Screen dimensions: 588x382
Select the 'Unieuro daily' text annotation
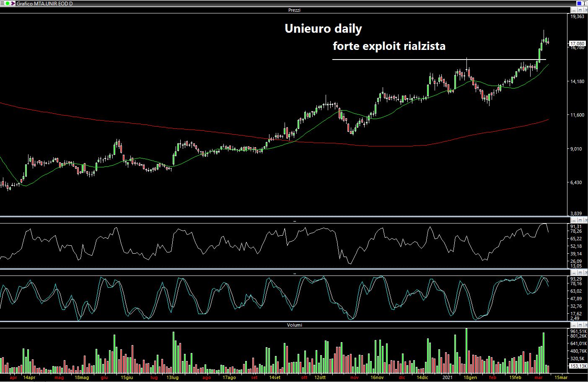tap(323, 29)
